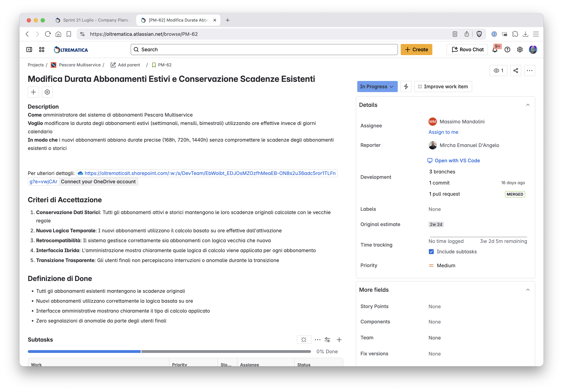Open the share icon near watchers count
The width and height of the screenshot is (563, 392).
pos(516,71)
